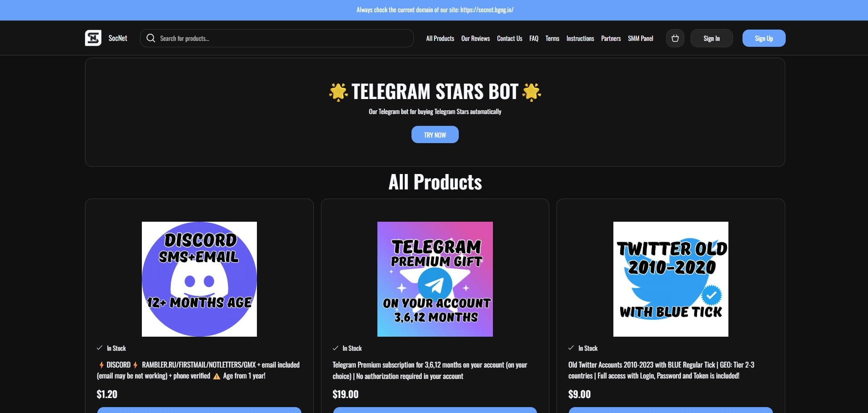Click the Sign In button
868x413 pixels.
click(x=712, y=38)
